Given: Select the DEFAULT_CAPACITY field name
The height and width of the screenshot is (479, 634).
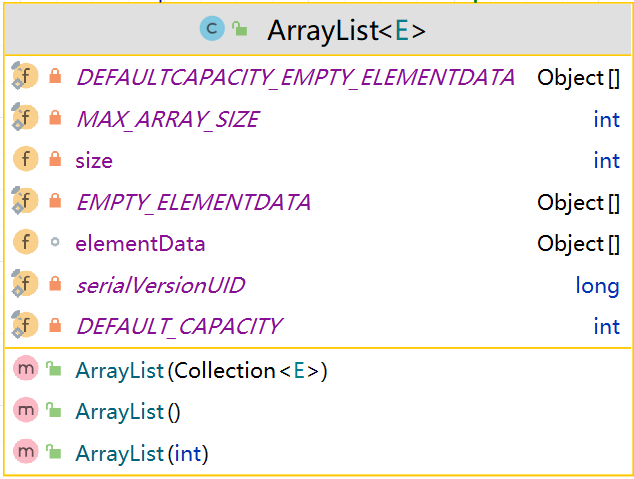Looking at the screenshot, I should pyautogui.click(x=178, y=326).
